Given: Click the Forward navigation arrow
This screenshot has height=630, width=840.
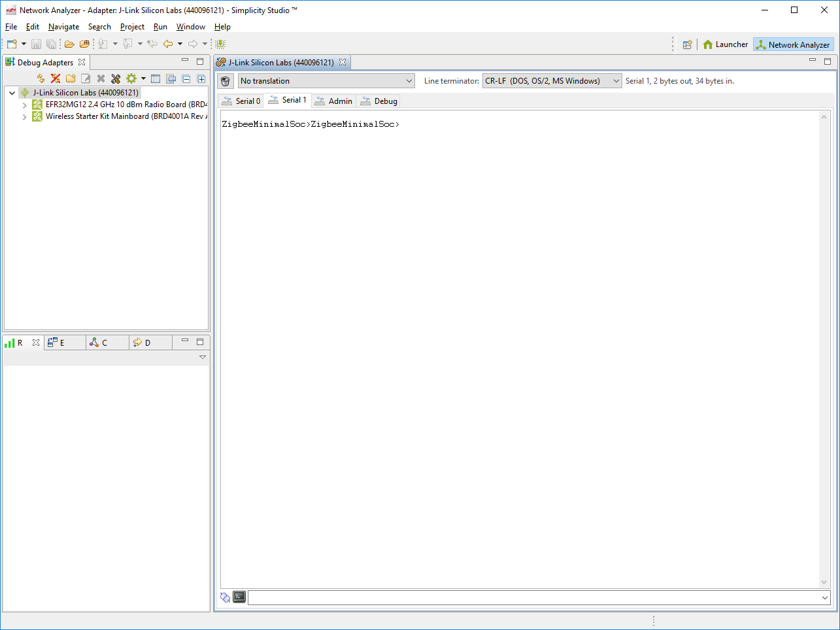Looking at the screenshot, I should (193, 44).
